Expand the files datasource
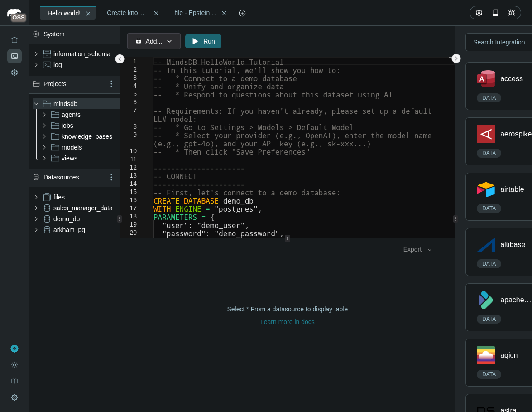This screenshot has height=412, width=532. pos(36,197)
